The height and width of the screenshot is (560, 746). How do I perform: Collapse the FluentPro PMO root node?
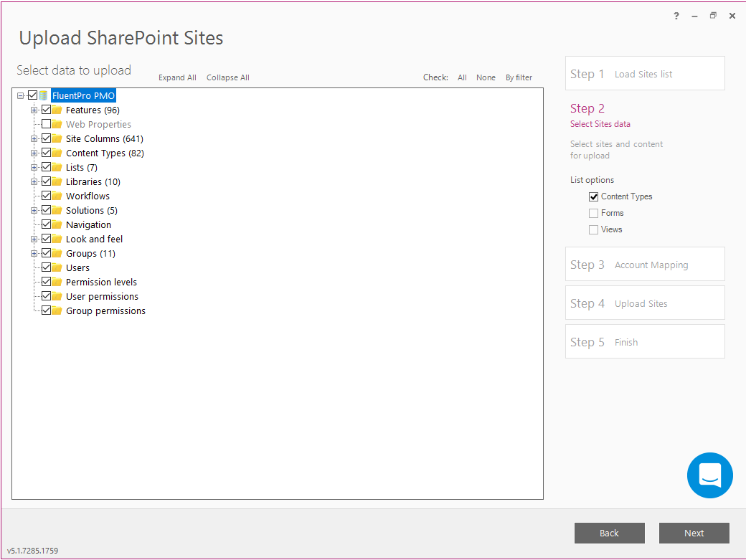click(x=21, y=95)
